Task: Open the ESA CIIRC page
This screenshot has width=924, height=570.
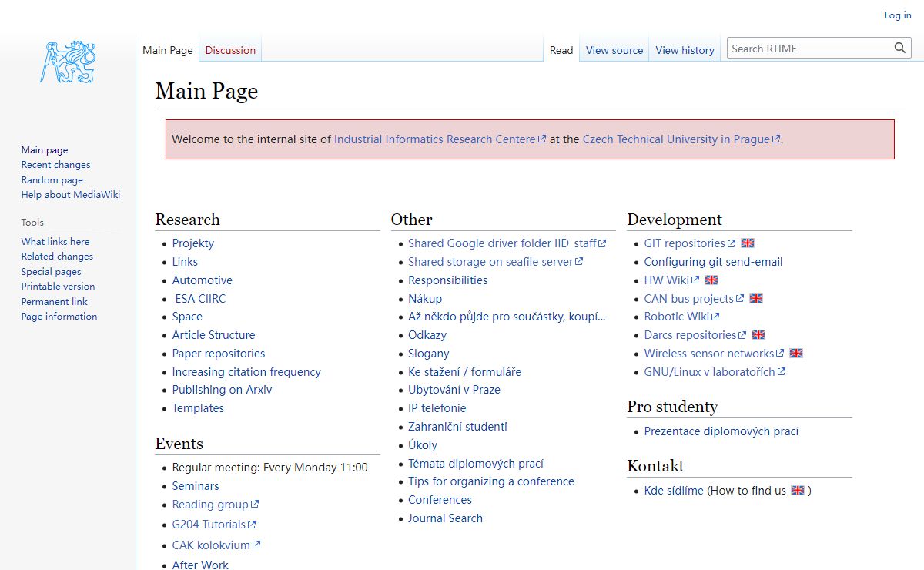Action: [x=200, y=299]
